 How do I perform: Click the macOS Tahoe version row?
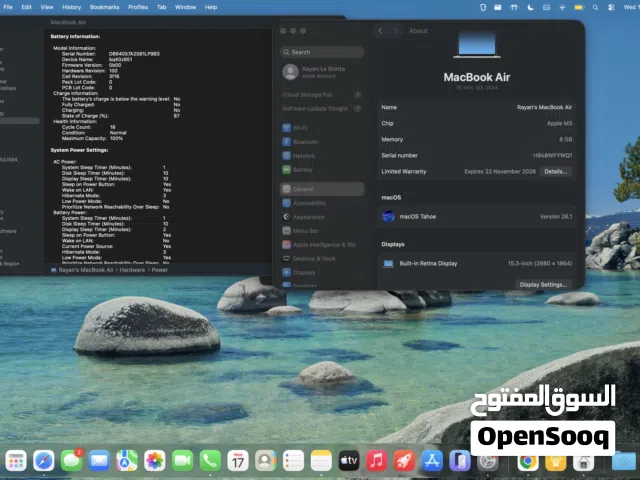tap(477, 216)
